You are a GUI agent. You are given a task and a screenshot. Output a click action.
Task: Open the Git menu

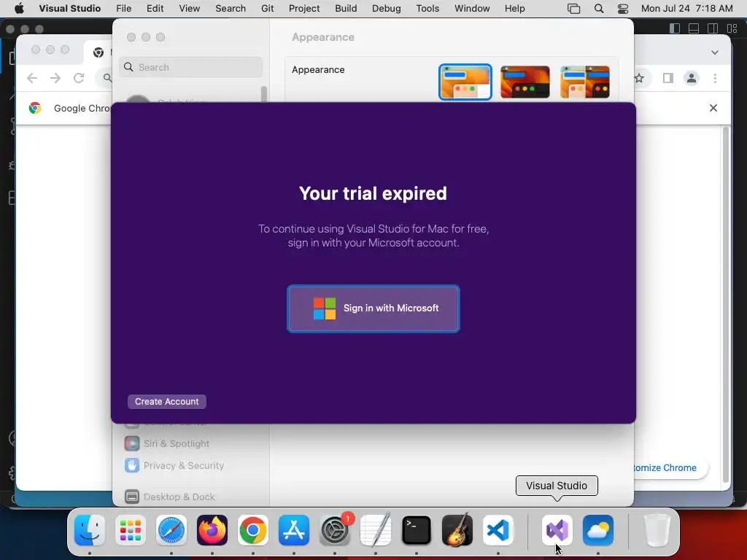tap(267, 8)
